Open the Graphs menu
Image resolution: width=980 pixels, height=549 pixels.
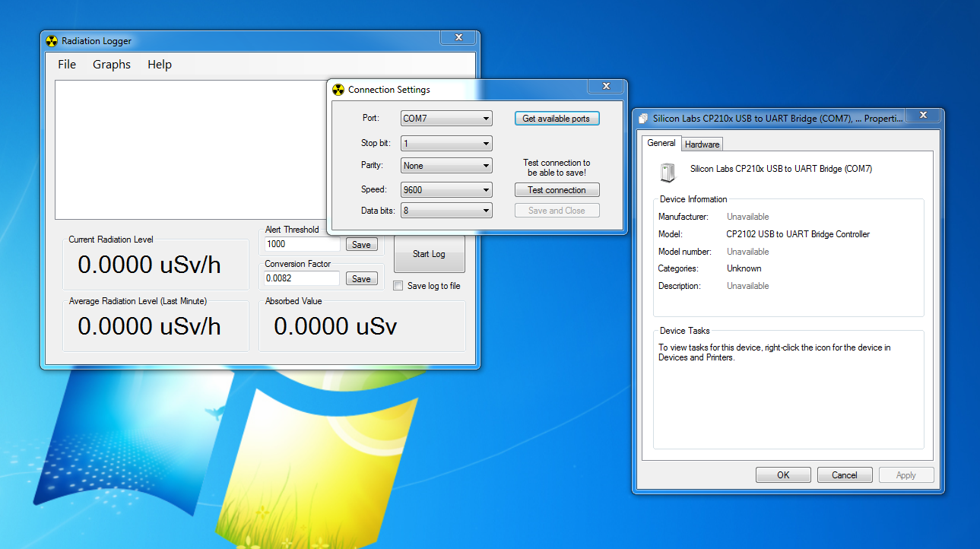click(x=112, y=65)
